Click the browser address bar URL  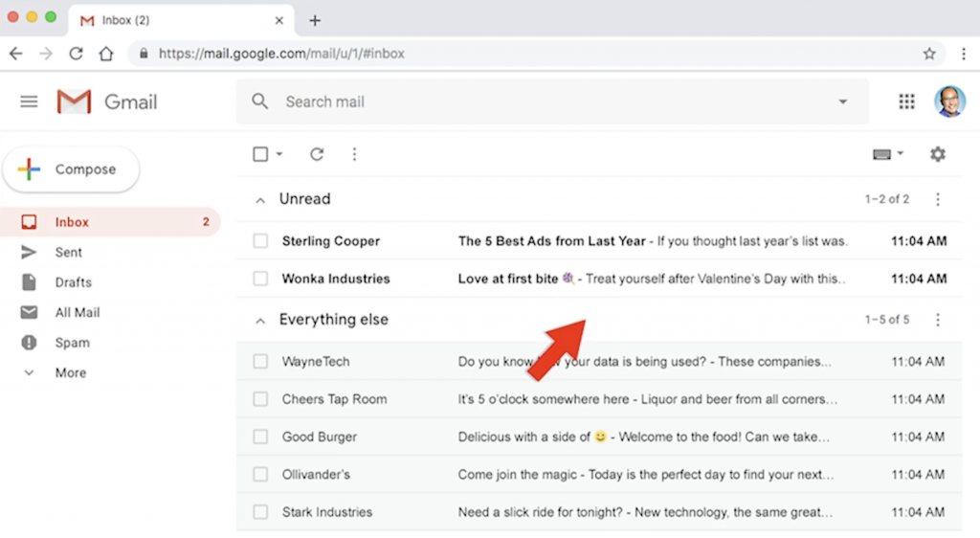281,54
